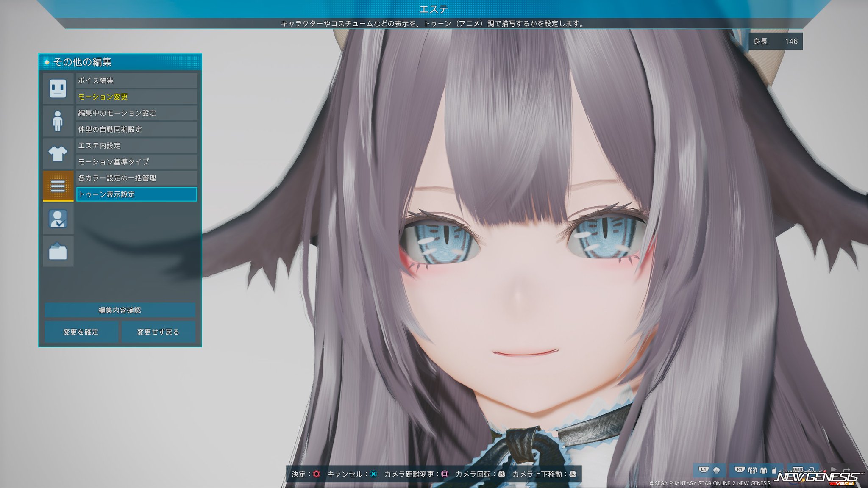The image size is (868, 488).
Task: Click 変更せず戻る button
Action: 159,332
